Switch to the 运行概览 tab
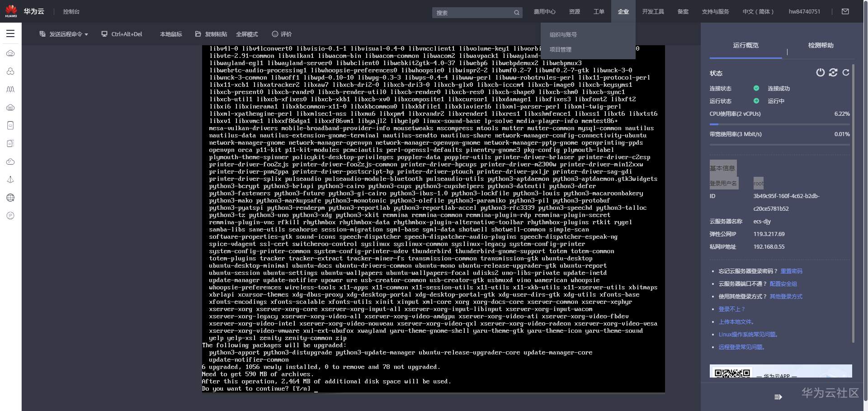 [746, 45]
